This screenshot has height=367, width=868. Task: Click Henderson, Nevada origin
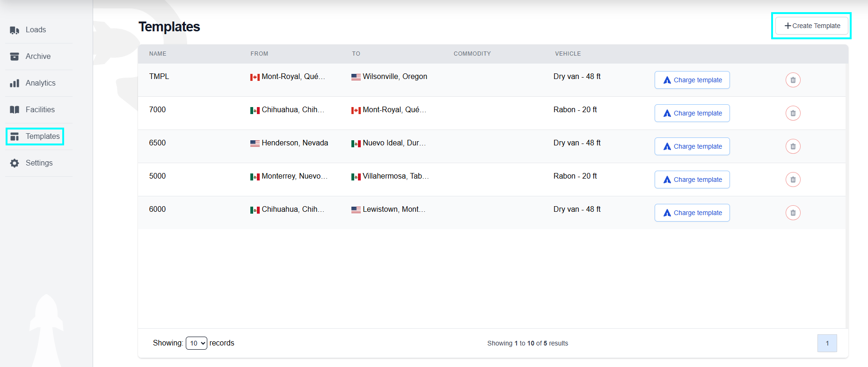point(295,143)
